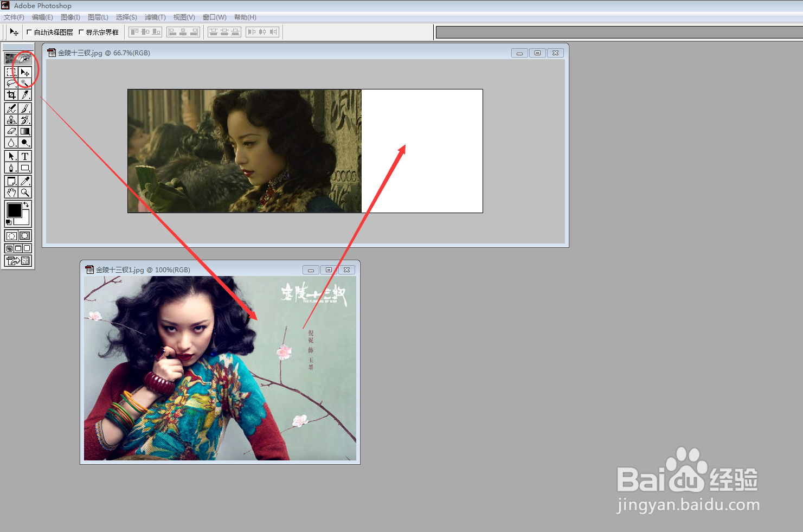This screenshot has height=532, width=803.
Task: Click the switch foreground/background colors arrow
Action: click(27, 204)
